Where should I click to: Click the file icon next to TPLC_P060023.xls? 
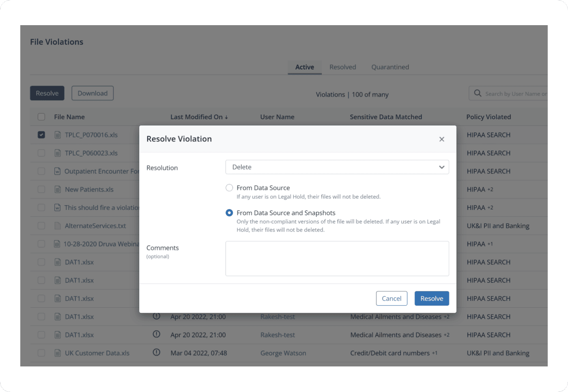point(58,153)
